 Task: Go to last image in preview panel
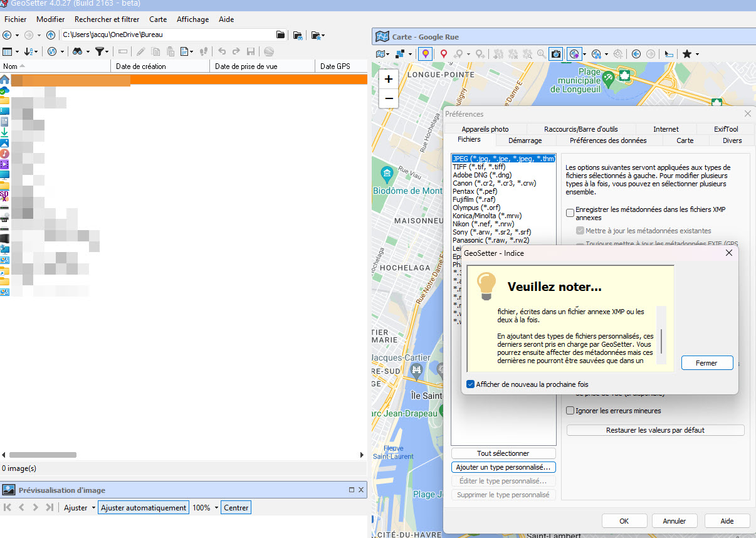click(x=50, y=507)
